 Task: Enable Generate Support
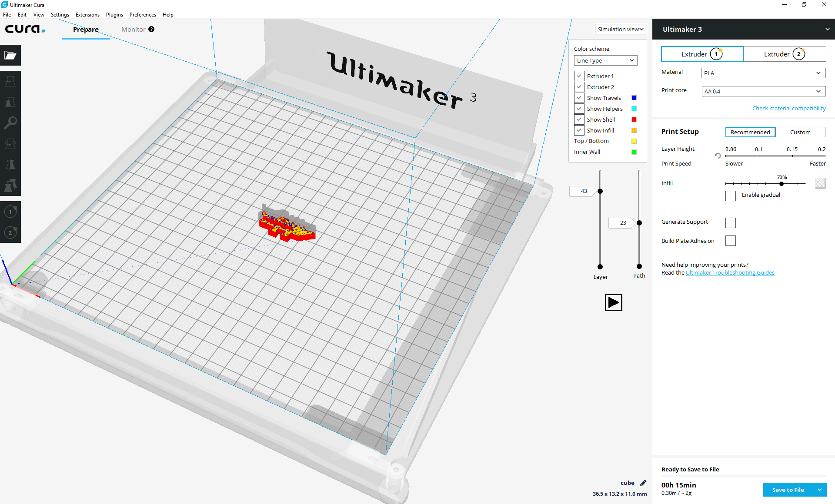(730, 222)
